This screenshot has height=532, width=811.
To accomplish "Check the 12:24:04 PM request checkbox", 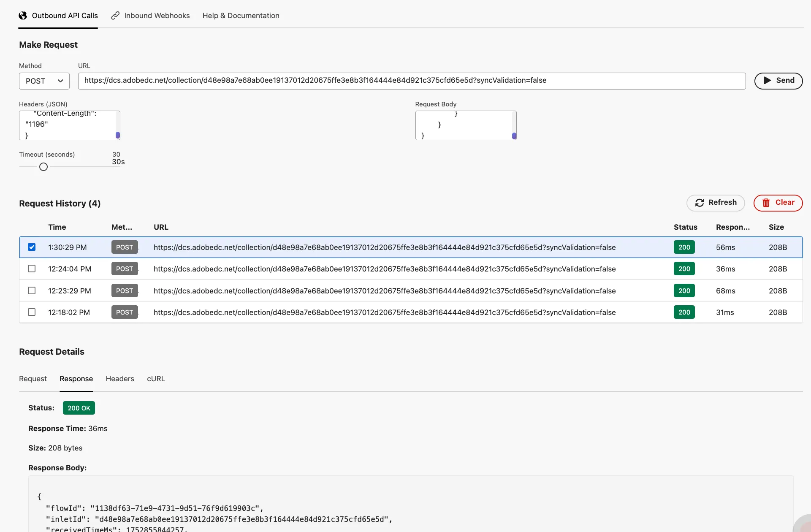I will tap(32, 269).
